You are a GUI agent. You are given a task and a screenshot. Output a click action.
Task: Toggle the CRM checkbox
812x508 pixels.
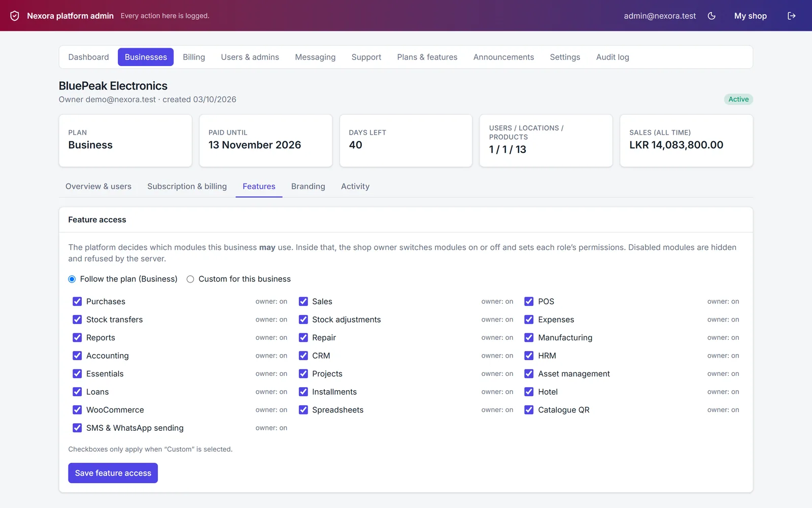(303, 356)
